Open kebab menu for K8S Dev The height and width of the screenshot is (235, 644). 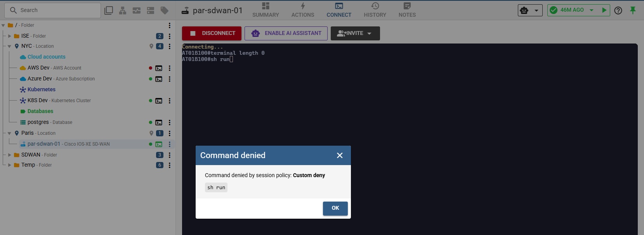point(170,101)
